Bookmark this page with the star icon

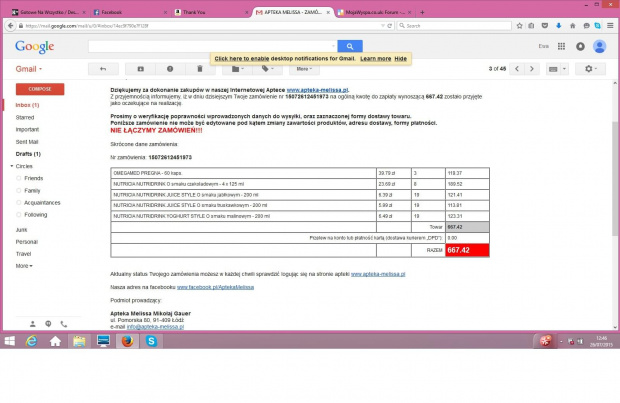click(x=520, y=26)
